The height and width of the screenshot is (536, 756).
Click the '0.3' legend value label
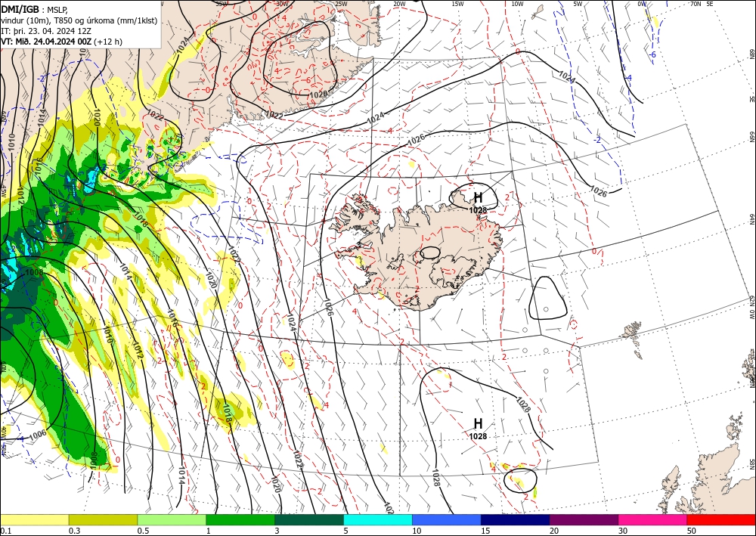point(74,531)
